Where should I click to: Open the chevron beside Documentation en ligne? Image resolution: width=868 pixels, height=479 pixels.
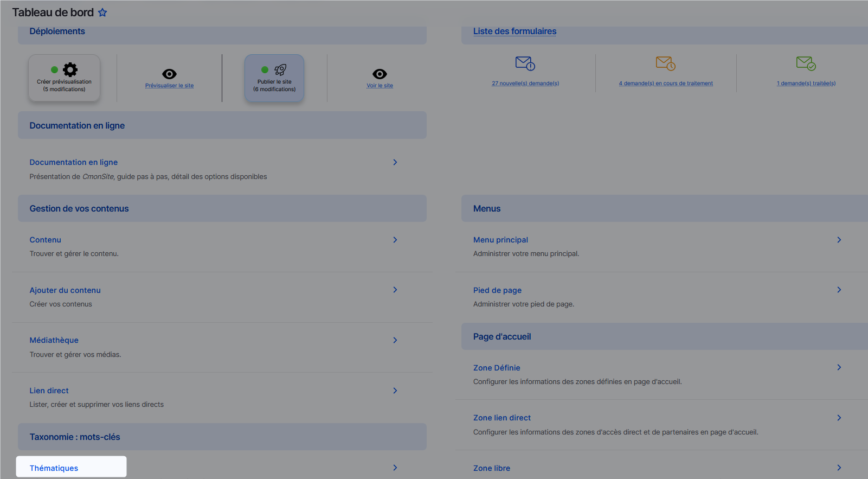point(395,162)
